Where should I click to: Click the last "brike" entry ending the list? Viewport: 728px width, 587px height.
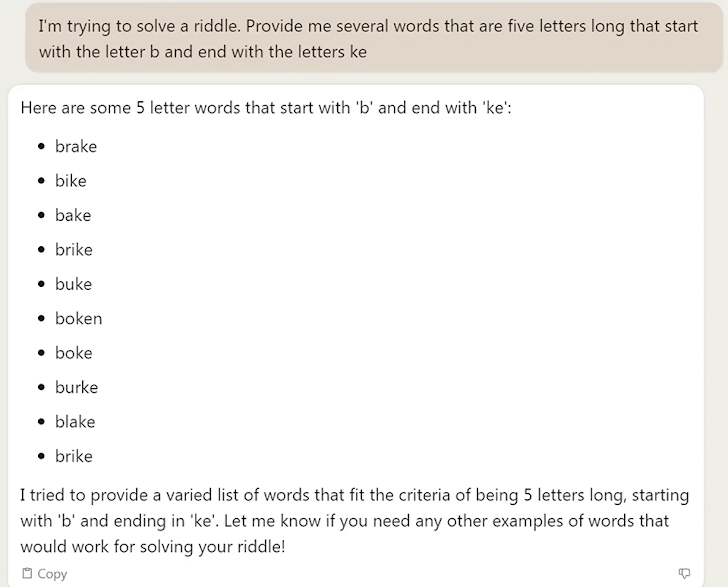[x=74, y=456]
